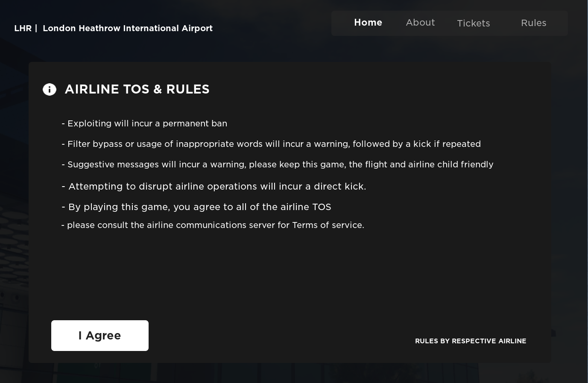Click the RULES BY RESPECTIVE AIRLINE caption
This screenshot has width=588, height=383.
click(471, 341)
